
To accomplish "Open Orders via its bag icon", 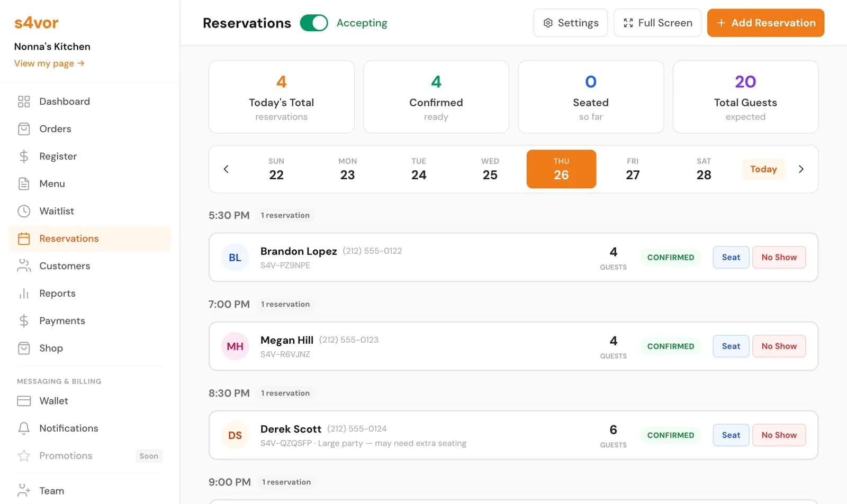I will tap(24, 129).
